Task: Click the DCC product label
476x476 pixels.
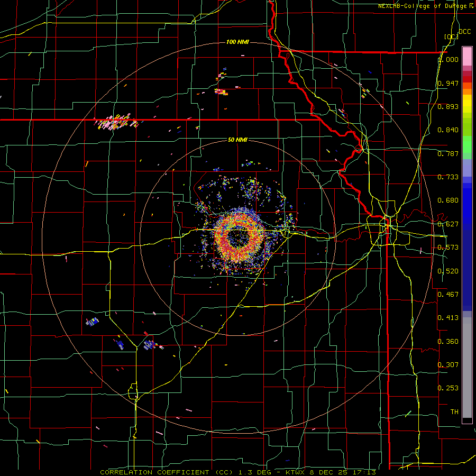Action: [x=464, y=32]
